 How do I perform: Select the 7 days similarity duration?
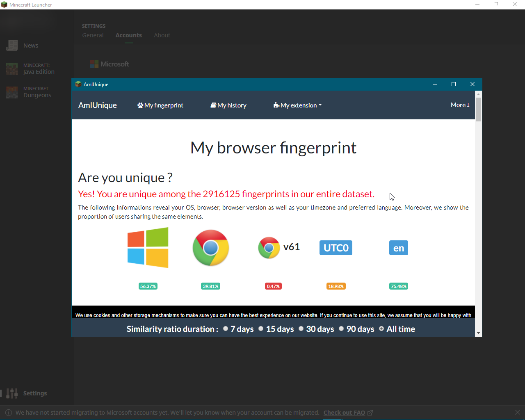(226, 329)
